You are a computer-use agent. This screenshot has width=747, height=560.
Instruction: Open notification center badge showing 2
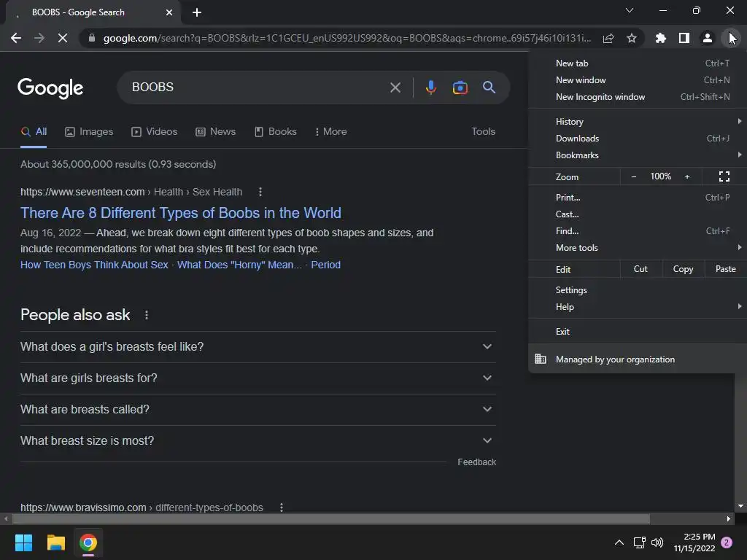tap(727, 542)
